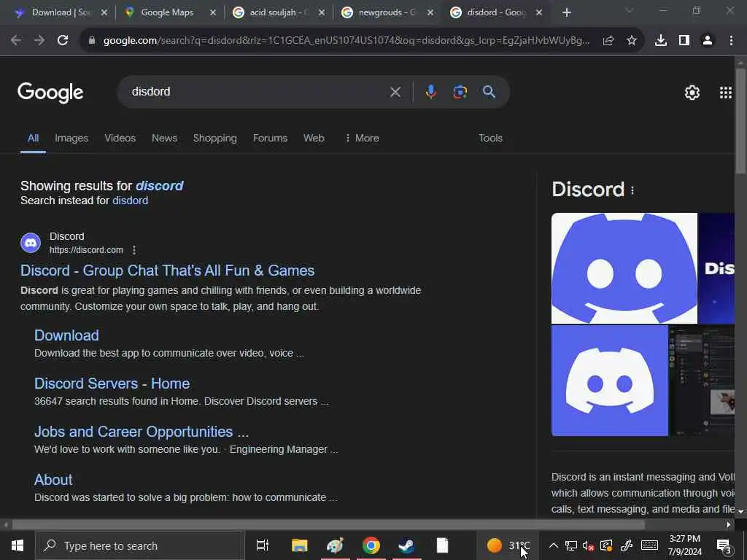This screenshot has width=747, height=560.
Task: Click the Discord favicon in first result
Action: (x=31, y=243)
